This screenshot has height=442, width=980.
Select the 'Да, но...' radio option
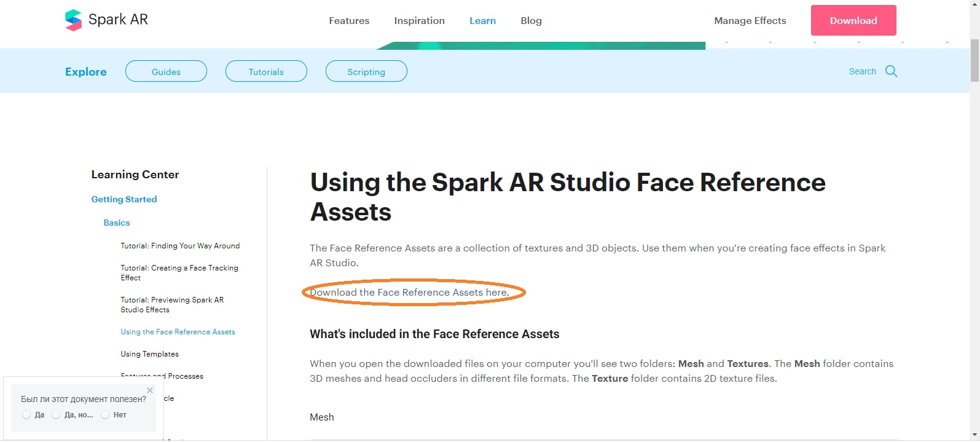[x=56, y=415]
